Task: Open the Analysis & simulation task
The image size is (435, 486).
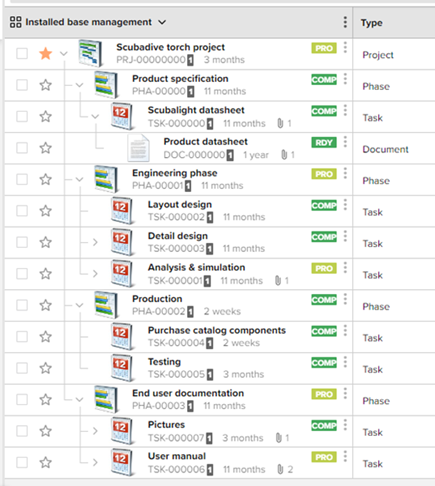Action: 196,268
